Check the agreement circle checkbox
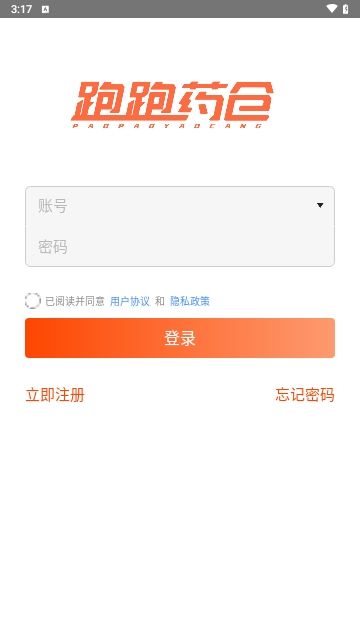This screenshot has width=360, height=640. point(33,301)
